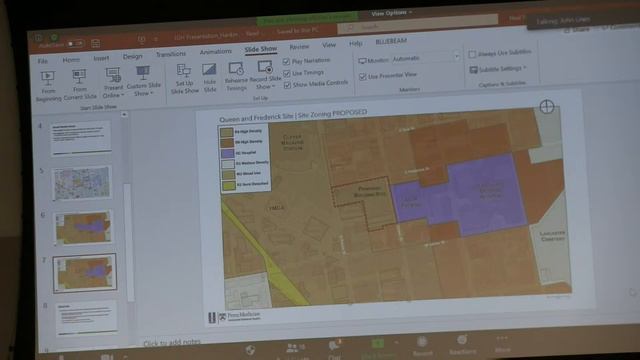
Task: Expand the arrow next to Zoom Share Screen
Action: [396, 342]
